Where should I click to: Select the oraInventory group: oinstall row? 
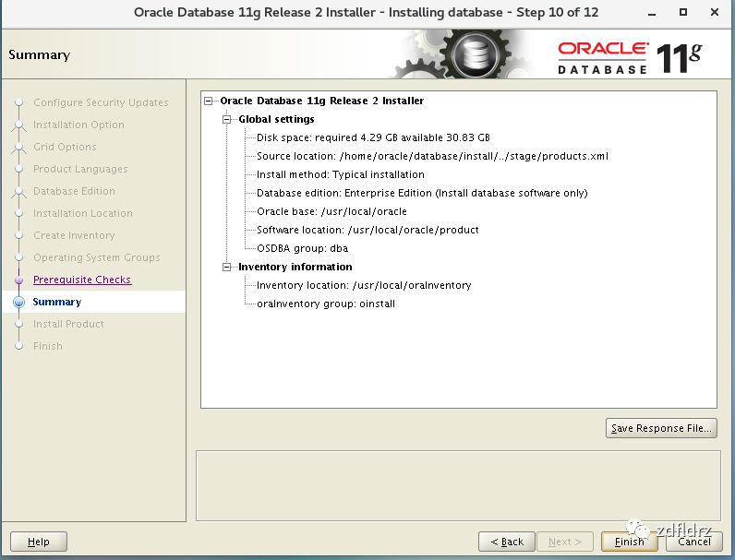pos(326,304)
